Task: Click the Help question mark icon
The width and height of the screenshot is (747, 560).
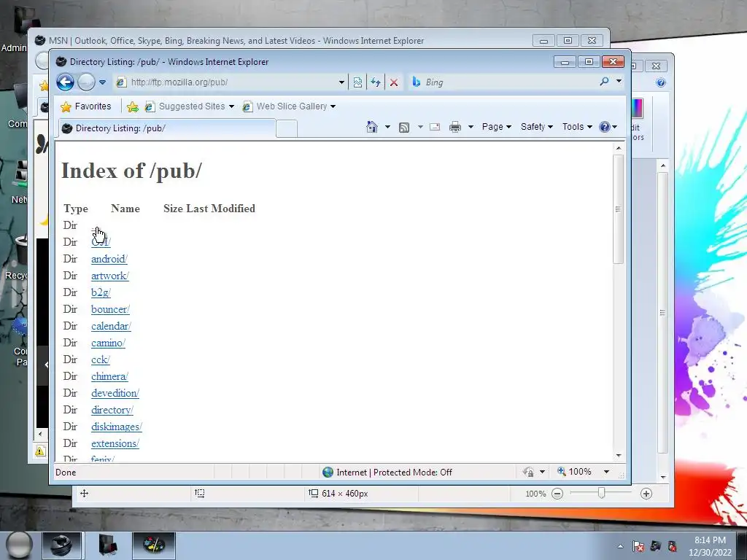Action: pos(605,127)
